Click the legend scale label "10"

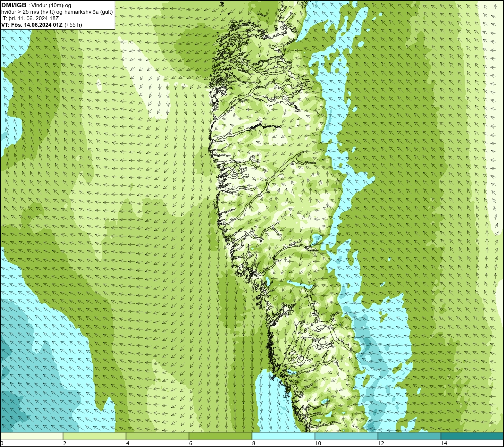(x=318, y=443)
